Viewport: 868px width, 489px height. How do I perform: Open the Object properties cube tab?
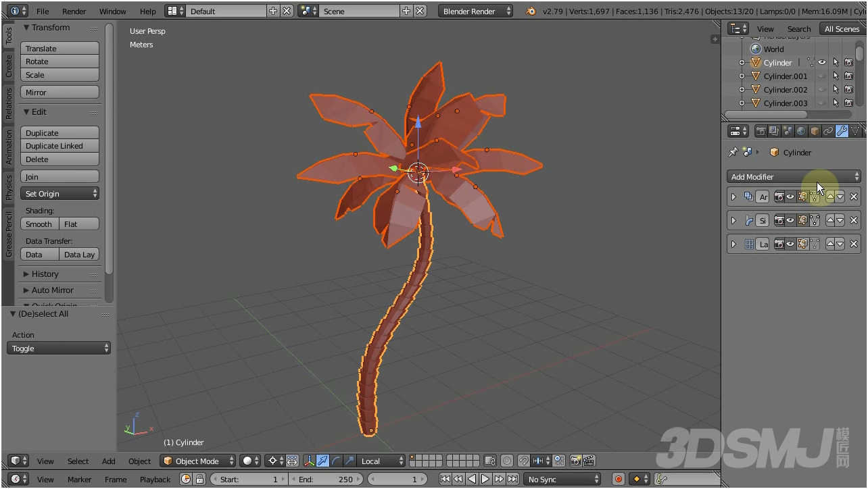815,131
